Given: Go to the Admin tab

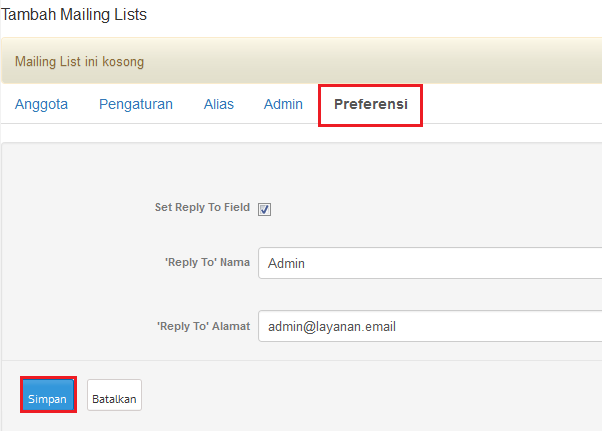Looking at the screenshot, I should tap(283, 104).
